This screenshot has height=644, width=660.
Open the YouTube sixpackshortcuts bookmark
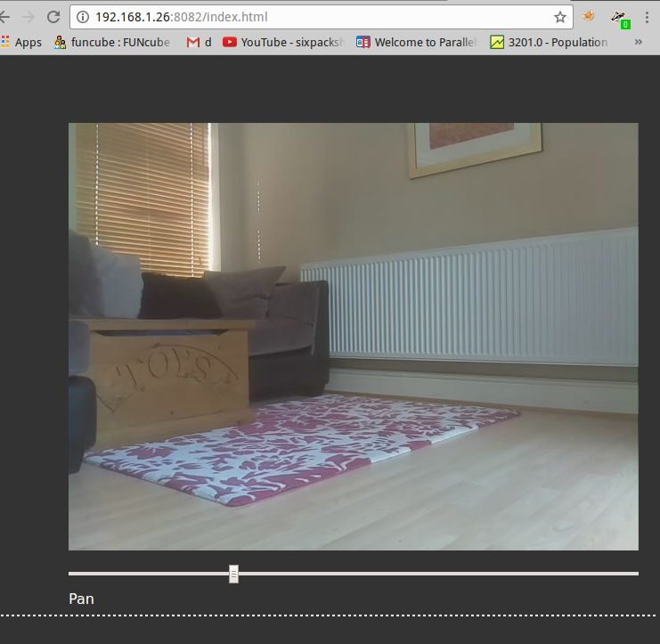[x=282, y=42]
